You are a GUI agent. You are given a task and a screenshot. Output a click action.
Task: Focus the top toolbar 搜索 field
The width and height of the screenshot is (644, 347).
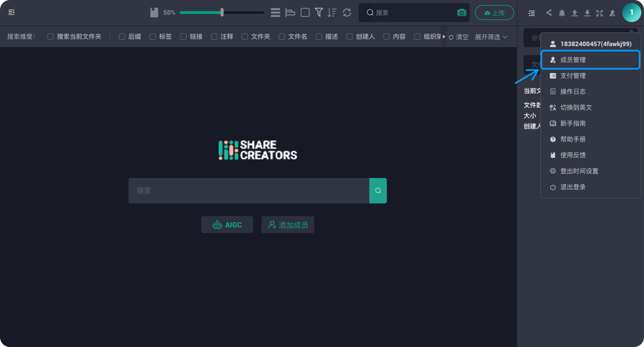click(x=414, y=13)
